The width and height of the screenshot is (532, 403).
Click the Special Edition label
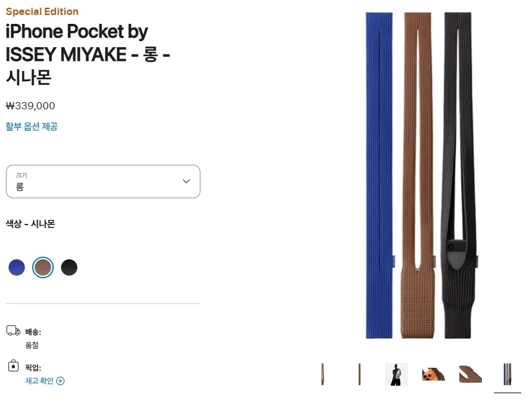42,11
